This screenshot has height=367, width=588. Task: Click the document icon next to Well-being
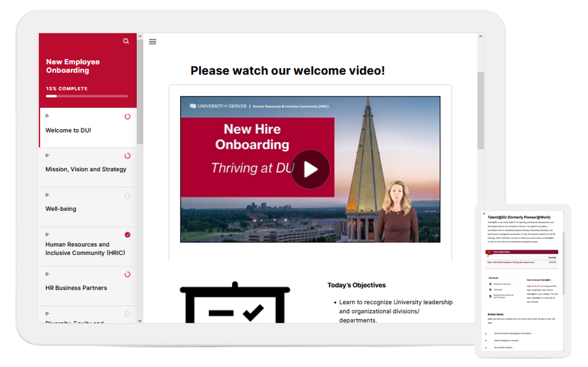pyautogui.click(x=47, y=194)
